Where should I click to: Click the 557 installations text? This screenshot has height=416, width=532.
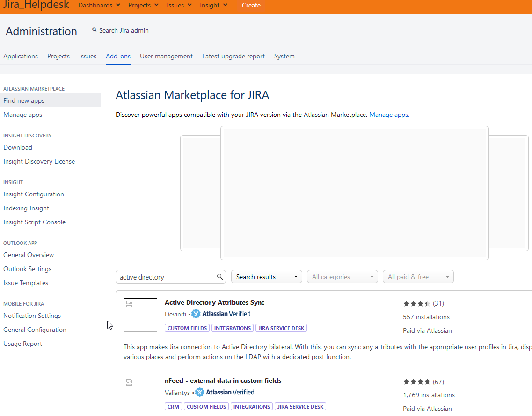tap(426, 317)
